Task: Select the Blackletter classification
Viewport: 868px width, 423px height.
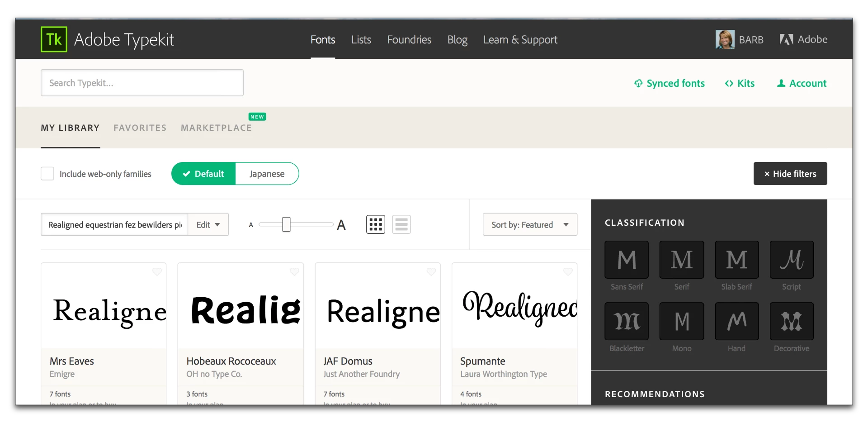Action: pos(627,321)
